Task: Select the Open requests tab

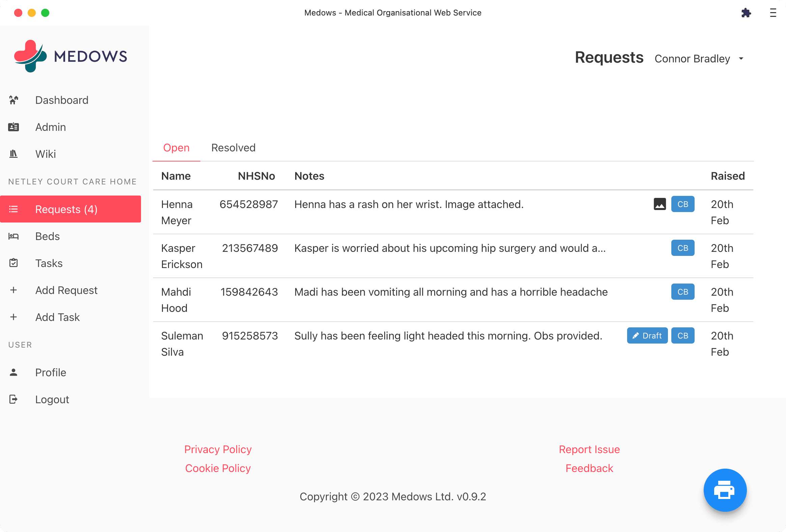Action: point(176,148)
